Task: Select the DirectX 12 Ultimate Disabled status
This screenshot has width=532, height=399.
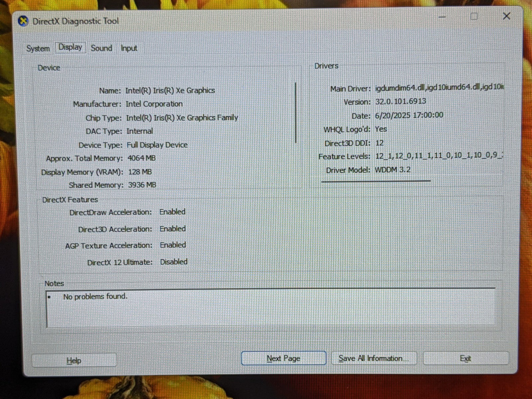Action: (174, 262)
